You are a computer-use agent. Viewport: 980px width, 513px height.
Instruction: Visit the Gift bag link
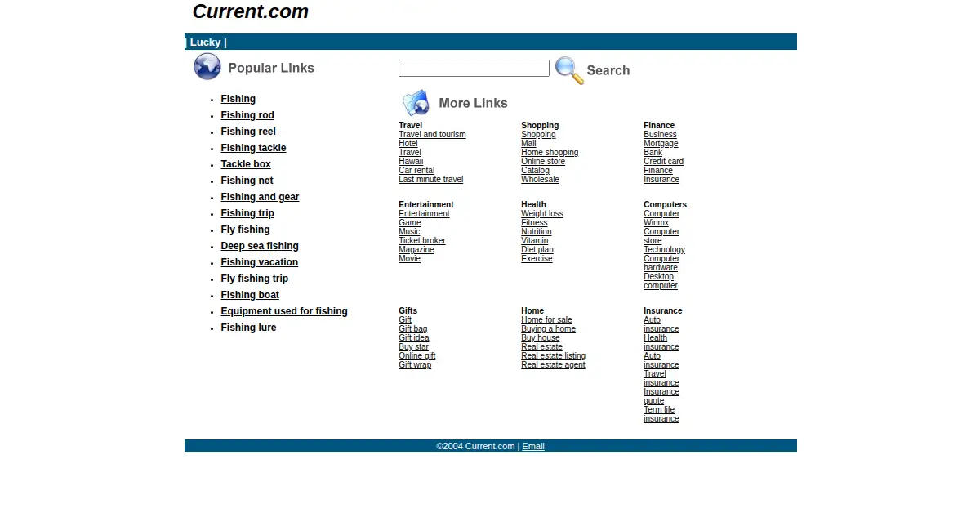412,329
